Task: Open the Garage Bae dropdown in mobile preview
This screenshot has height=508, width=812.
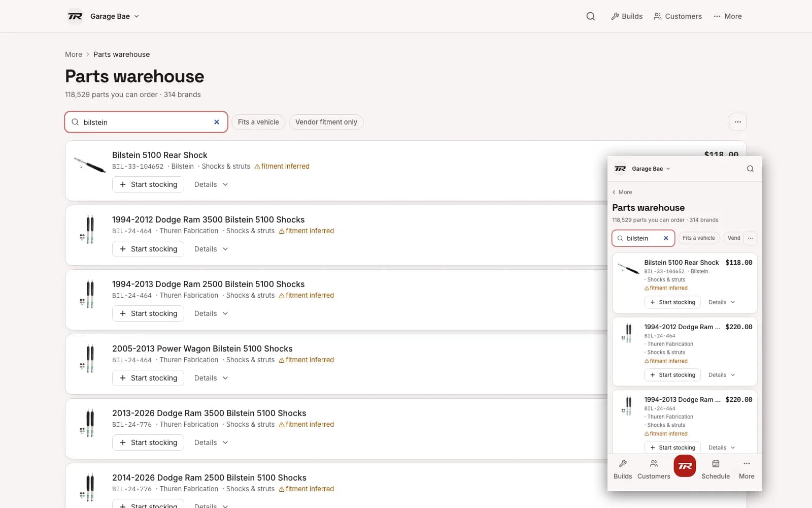Action: coord(651,169)
